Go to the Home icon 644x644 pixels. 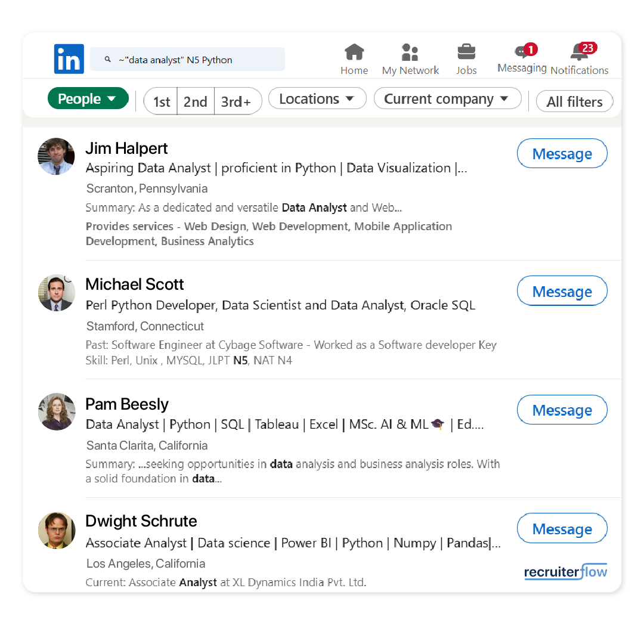tap(354, 53)
